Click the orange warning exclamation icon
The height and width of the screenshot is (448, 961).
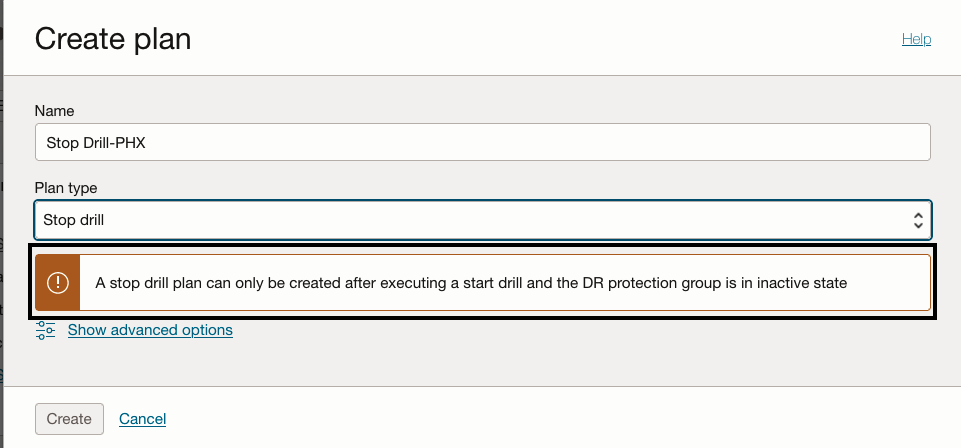point(57,283)
